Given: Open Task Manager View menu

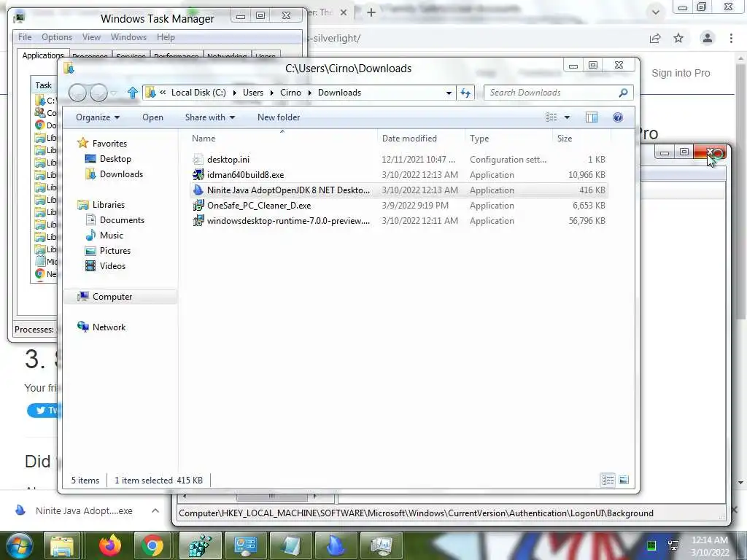Looking at the screenshot, I should [x=91, y=37].
